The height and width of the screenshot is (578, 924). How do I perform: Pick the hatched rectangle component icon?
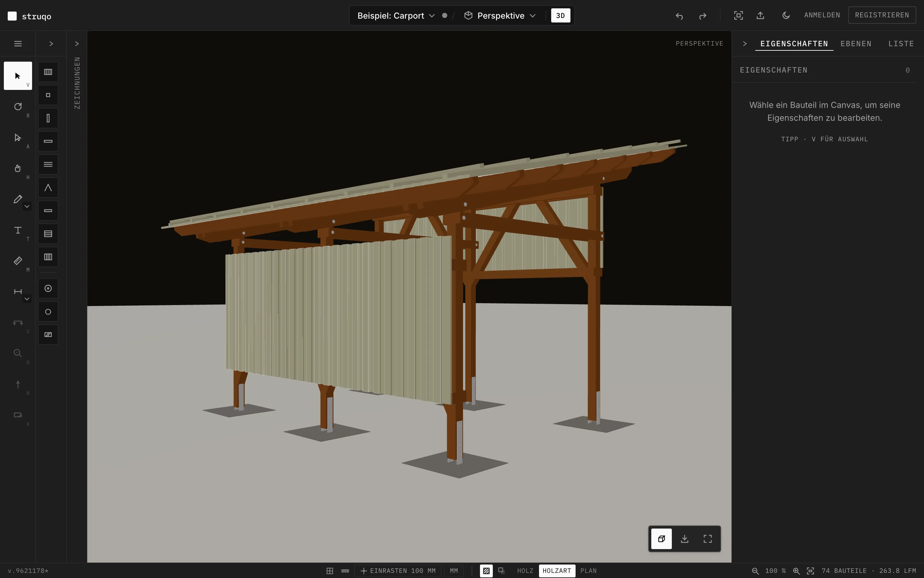[48, 335]
